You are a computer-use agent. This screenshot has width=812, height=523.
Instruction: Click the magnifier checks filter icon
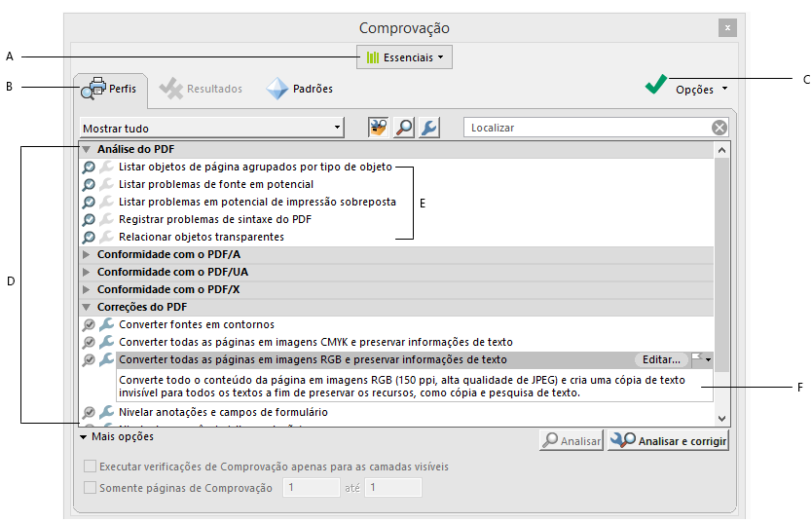(x=403, y=128)
